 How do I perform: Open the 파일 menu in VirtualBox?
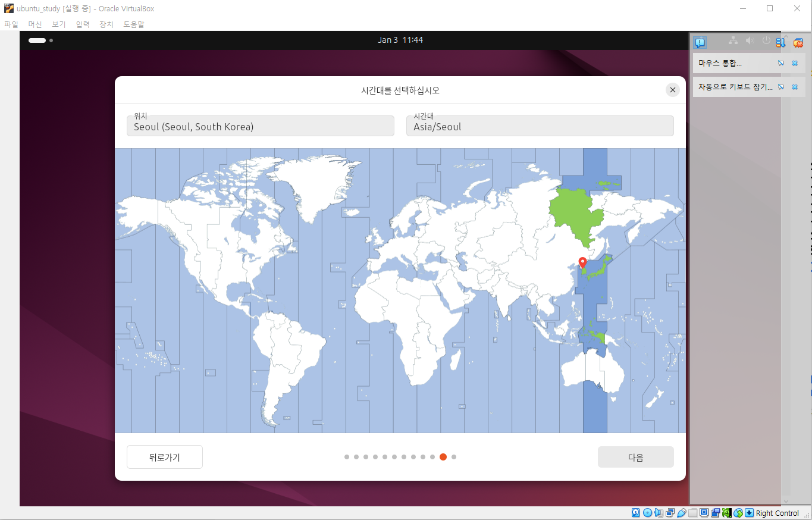click(11, 24)
